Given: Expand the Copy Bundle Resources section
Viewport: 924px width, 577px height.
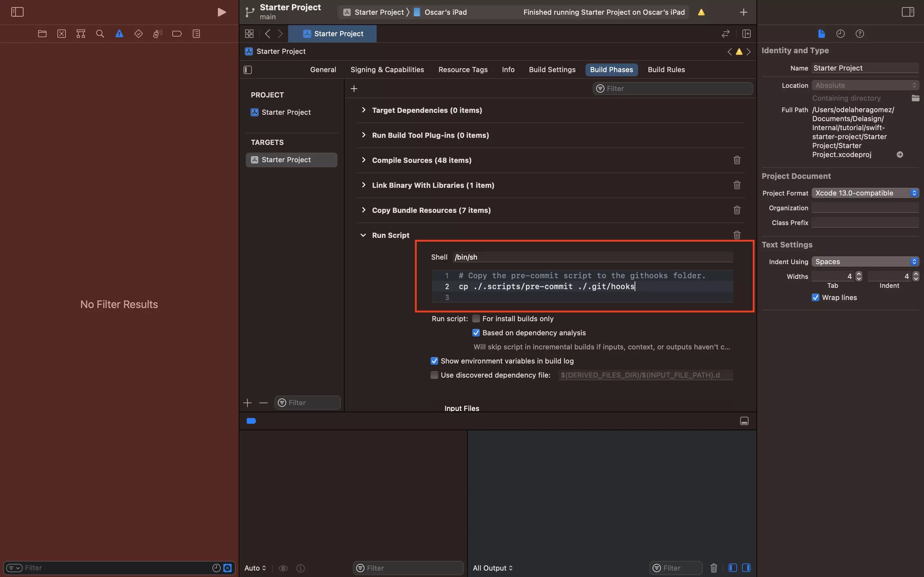Looking at the screenshot, I should 363,210.
